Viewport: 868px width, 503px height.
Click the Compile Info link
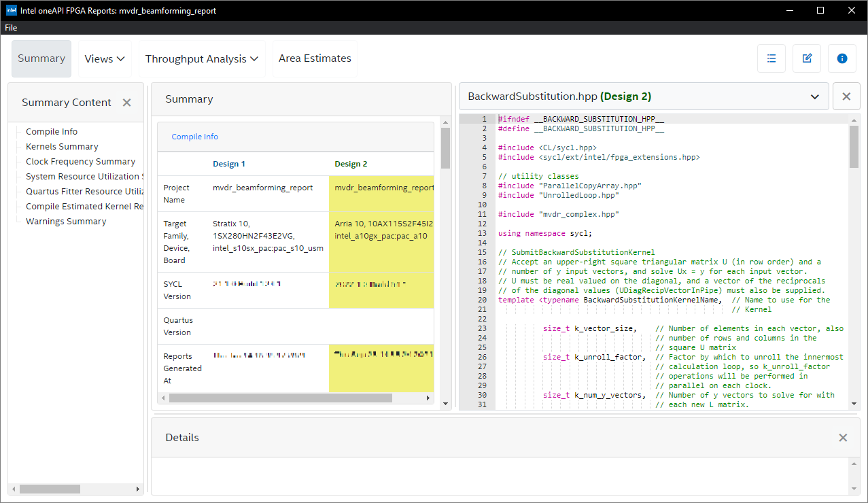[194, 137]
